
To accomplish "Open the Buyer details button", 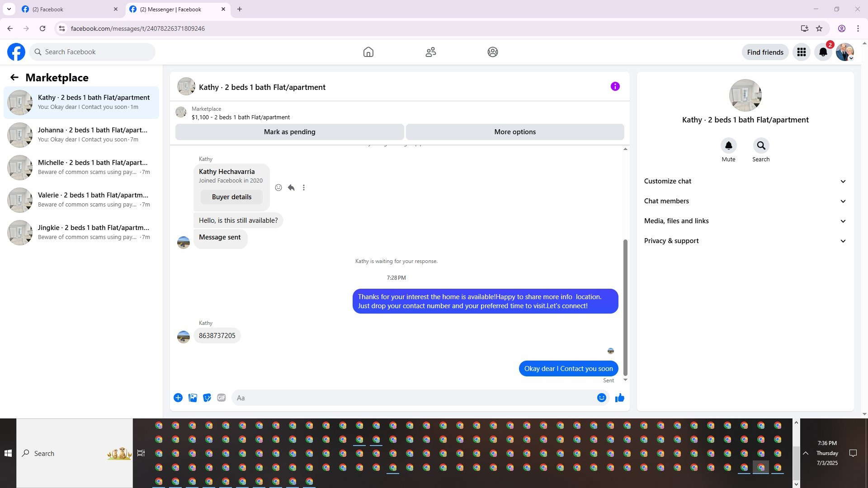I will click(x=231, y=197).
